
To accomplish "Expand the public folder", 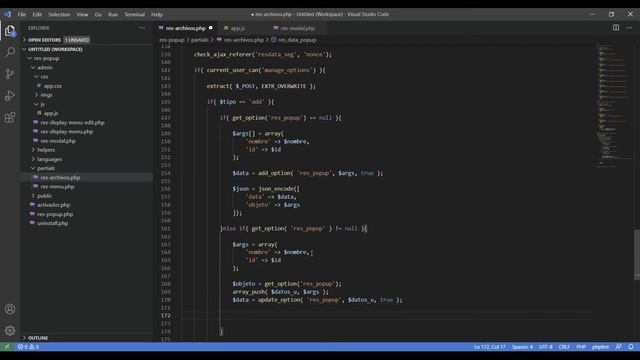I will click(44, 196).
